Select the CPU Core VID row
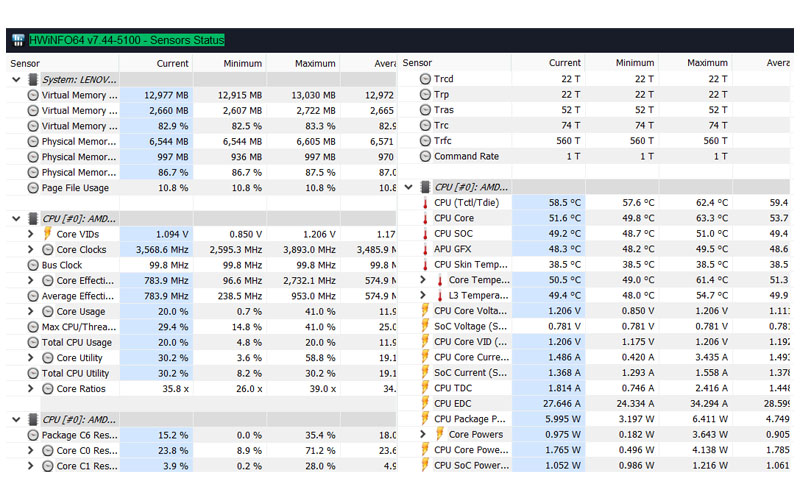The image size is (800, 500). point(595,342)
